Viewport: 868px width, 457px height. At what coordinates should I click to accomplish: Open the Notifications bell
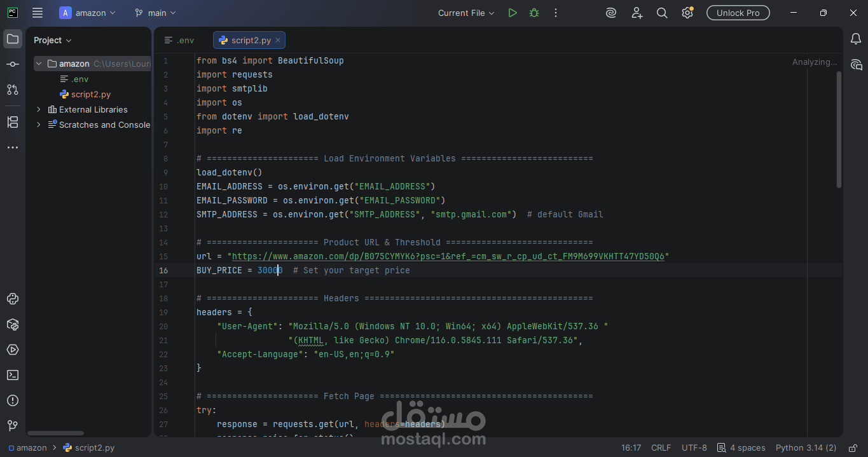tap(856, 39)
